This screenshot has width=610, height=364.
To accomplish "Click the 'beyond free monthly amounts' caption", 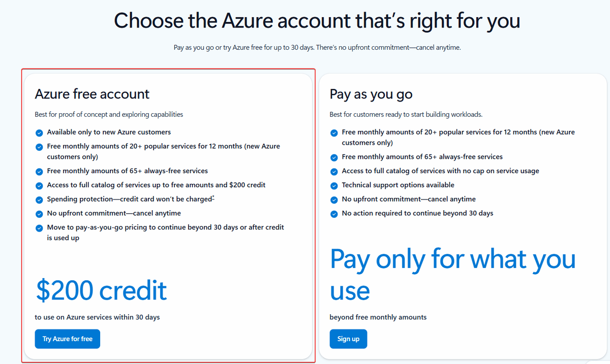I will click(x=378, y=317).
